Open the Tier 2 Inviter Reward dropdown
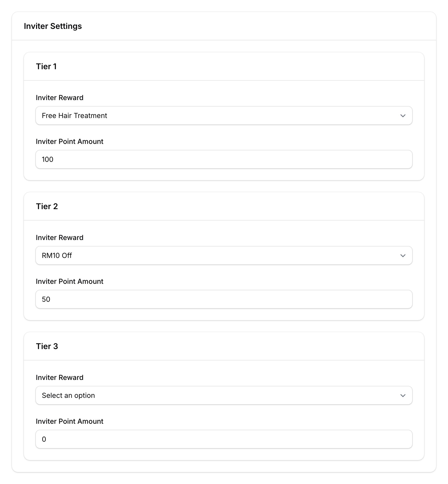Screen dimensions: 448x484 pyautogui.click(x=224, y=255)
